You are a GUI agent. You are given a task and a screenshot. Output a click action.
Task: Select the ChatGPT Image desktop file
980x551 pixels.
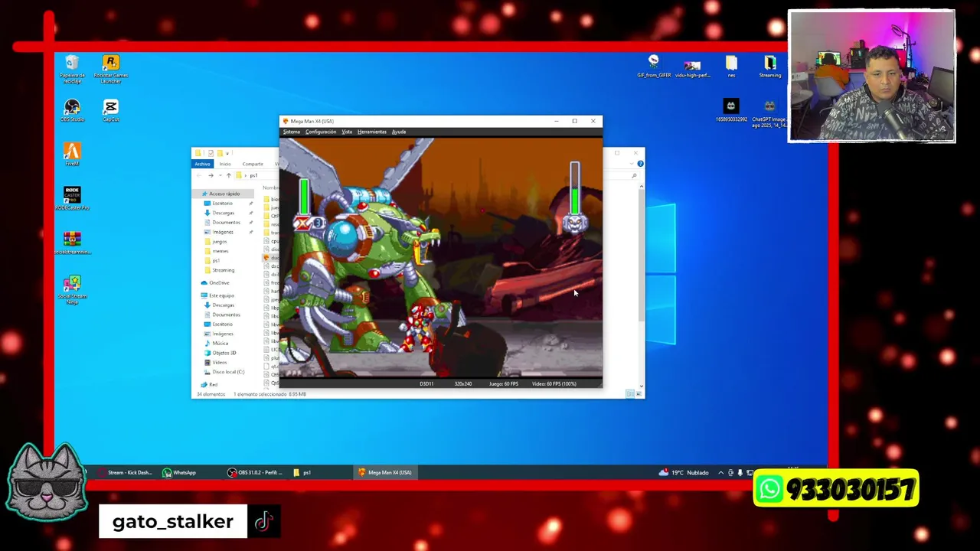pos(769,113)
